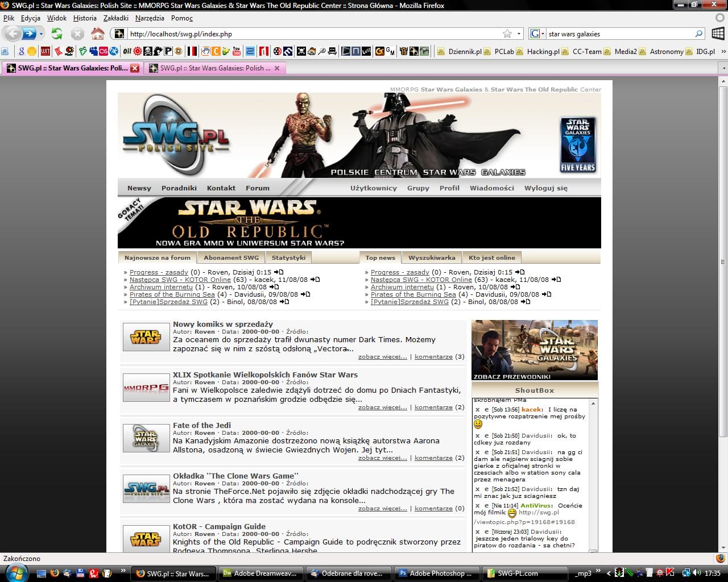Show more bookmarks with the overflow chevron
This screenshot has height=582, width=728.
(723, 52)
